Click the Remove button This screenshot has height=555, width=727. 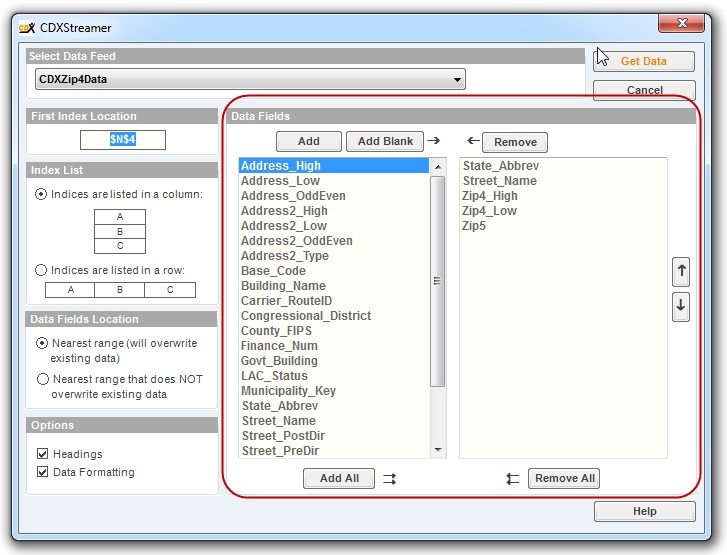[515, 142]
